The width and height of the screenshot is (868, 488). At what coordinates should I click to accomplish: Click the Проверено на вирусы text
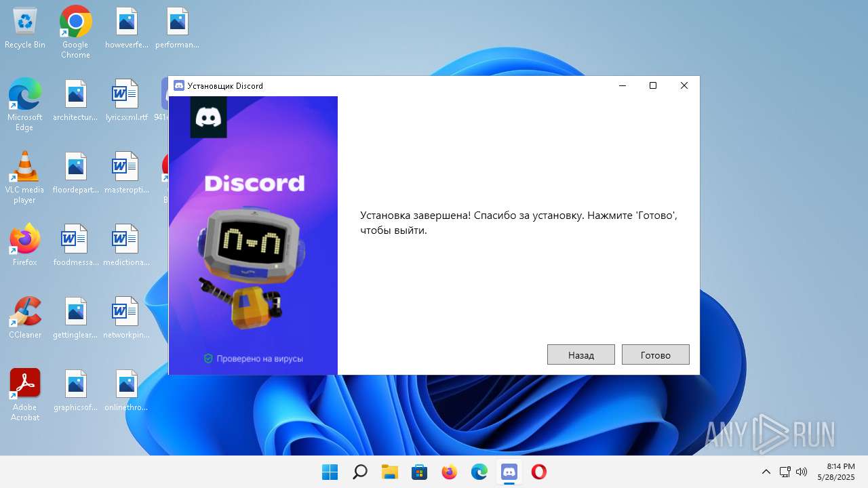(x=260, y=359)
